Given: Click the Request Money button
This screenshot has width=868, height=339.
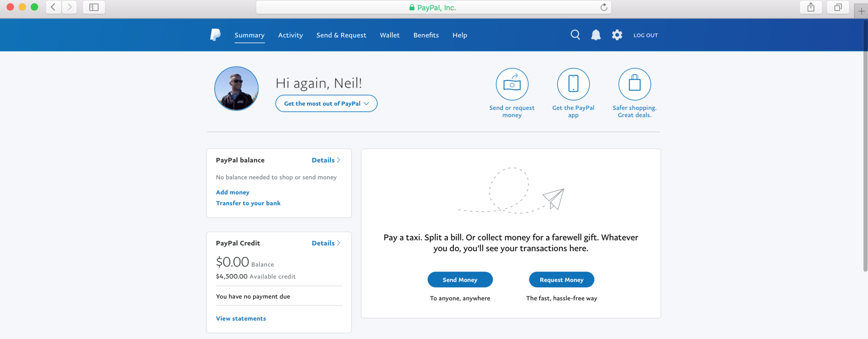Looking at the screenshot, I should pyautogui.click(x=562, y=280).
